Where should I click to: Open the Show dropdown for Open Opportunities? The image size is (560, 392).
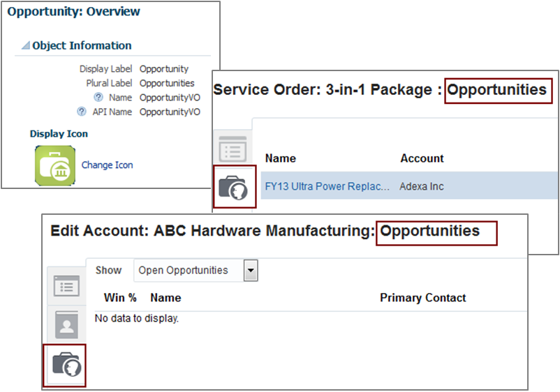pyautogui.click(x=251, y=271)
